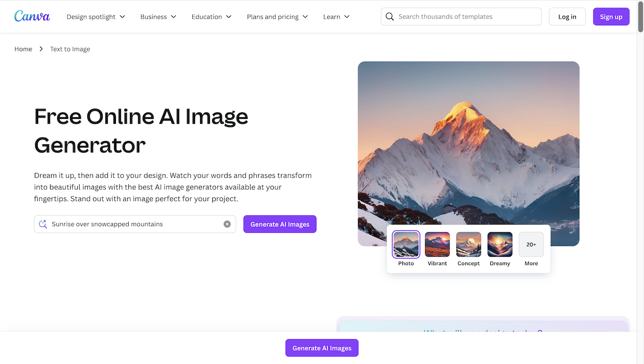
Task: Click the bottom sticky Generate AI Images button
Action: pyautogui.click(x=322, y=348)
